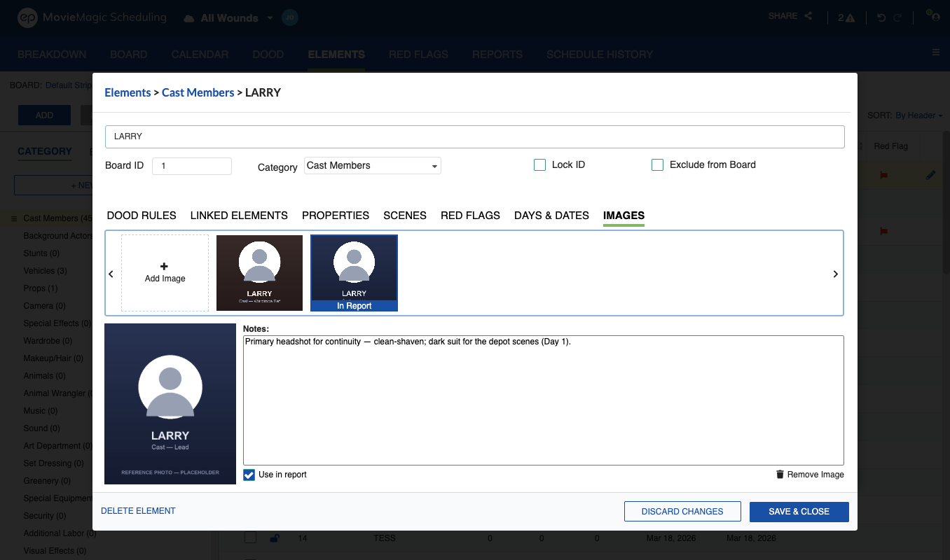Tick the Lock ID checkbox
The image size is (950, 560).
pyautogui.click(x=539, y=165)
